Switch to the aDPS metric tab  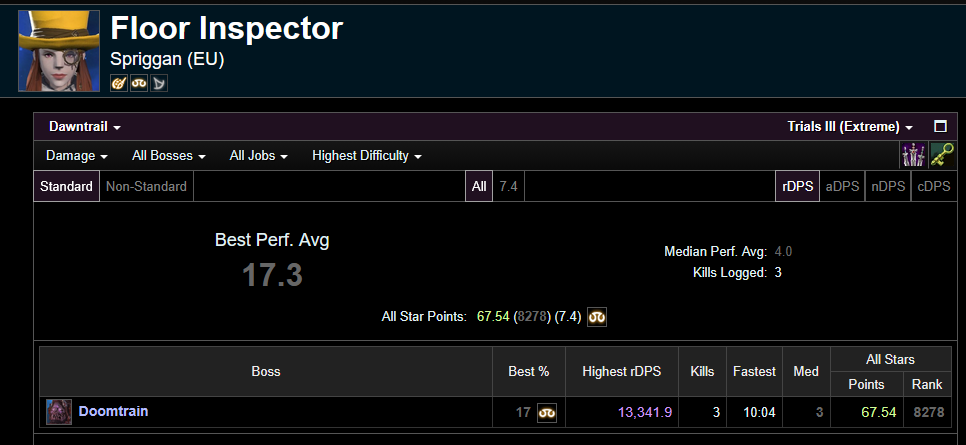coord(842,186)
